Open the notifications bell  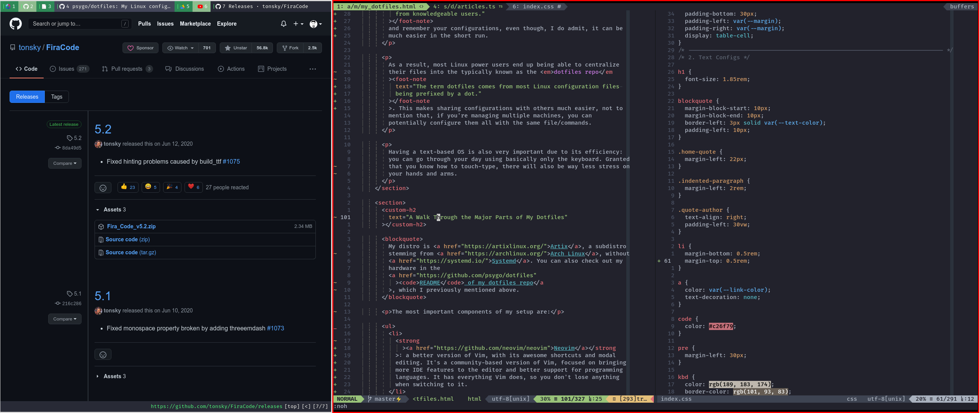(x=284, y=24)
